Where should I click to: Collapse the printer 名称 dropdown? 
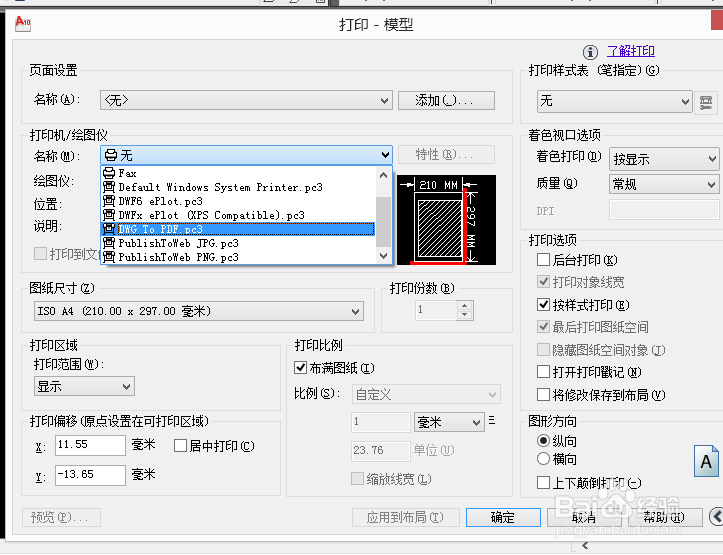[x=246, y=155]
